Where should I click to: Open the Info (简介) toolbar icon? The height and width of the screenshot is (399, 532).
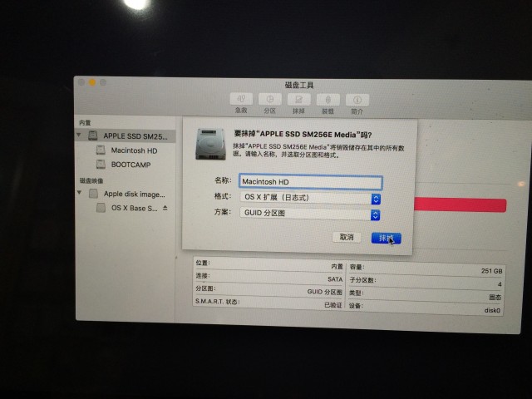(x=357, y=101)
